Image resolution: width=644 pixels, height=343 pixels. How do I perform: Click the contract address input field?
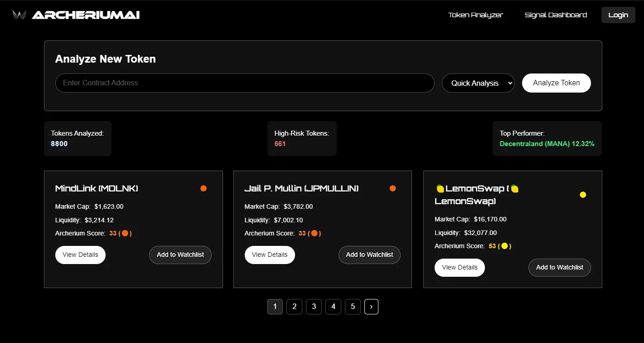point(245,83)
